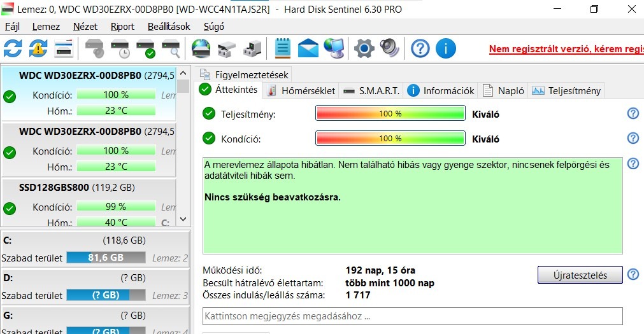This screenshot has height=334, width=644.
Task: Click SSD128GBS800 condition 99 % bar
Action: click(116, 206)
